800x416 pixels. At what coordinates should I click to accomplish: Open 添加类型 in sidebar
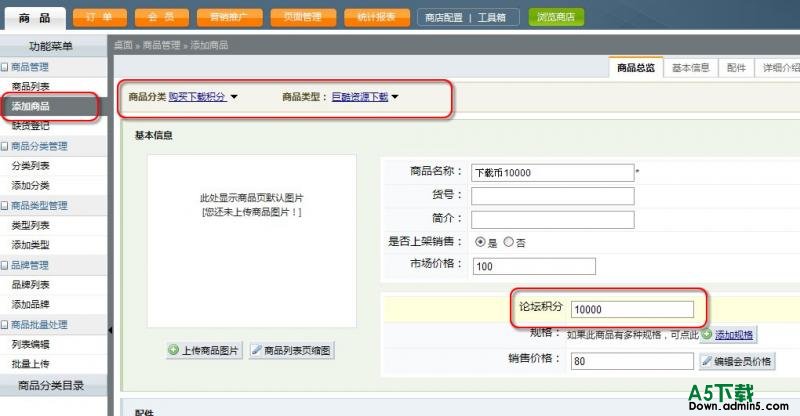[x=31, y=245]
